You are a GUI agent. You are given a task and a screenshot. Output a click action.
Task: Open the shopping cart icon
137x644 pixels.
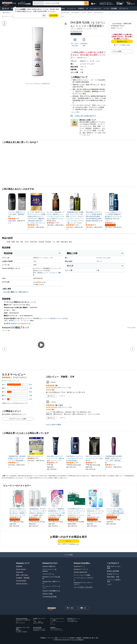(x=130, y=3)
